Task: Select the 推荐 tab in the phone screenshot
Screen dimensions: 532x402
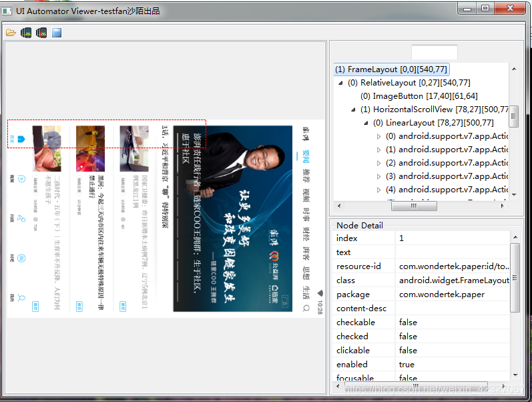Action: (306, 176)
